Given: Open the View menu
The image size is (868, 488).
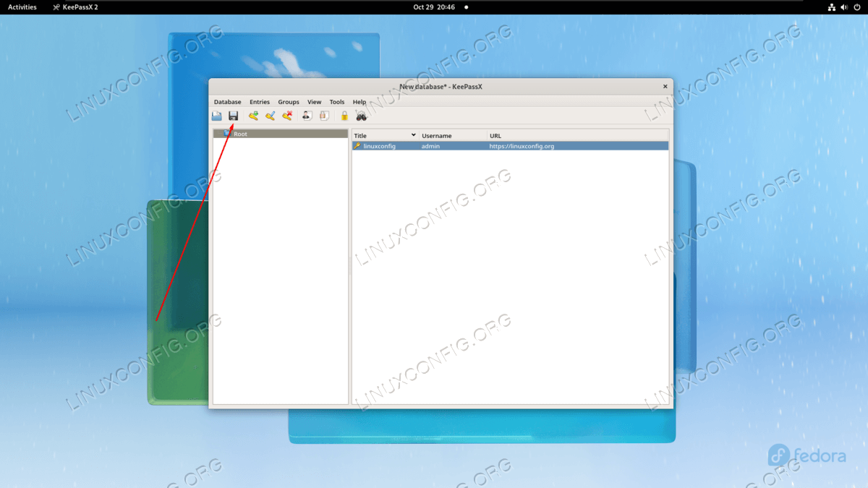Looking at the screenshot, I should click(x=314, y=102).
